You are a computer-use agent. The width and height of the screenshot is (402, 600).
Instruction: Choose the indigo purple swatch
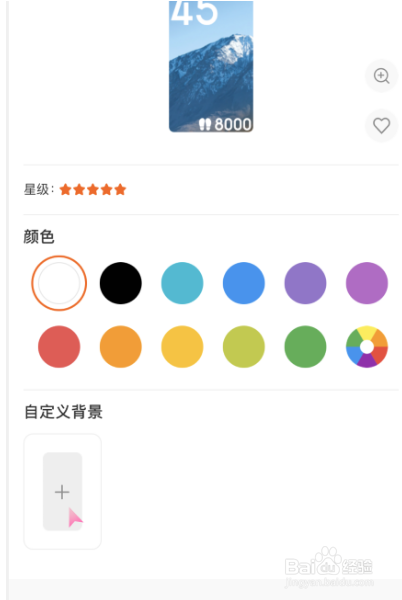coord(305,283)
